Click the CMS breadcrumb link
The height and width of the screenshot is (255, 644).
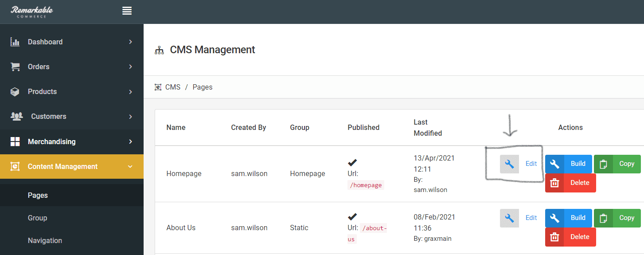(x=172, y=87)
